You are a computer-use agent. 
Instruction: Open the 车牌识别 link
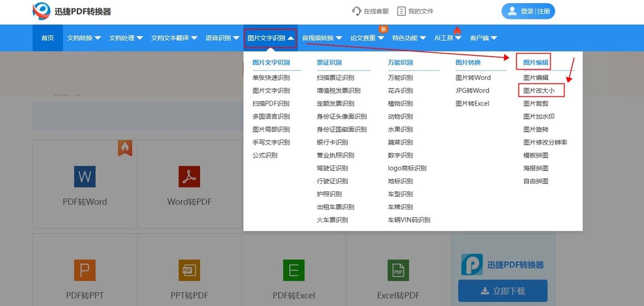tap(400, 207)
